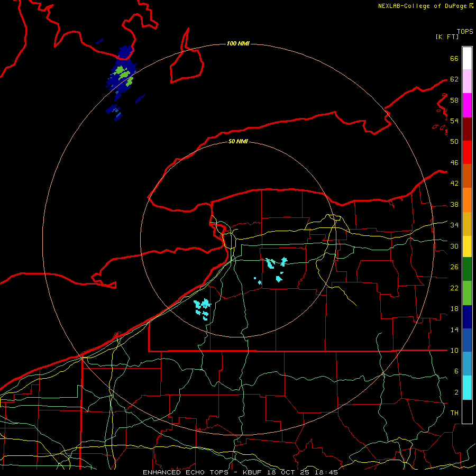Click the cyan swatch on the legend

coord(467,388)
